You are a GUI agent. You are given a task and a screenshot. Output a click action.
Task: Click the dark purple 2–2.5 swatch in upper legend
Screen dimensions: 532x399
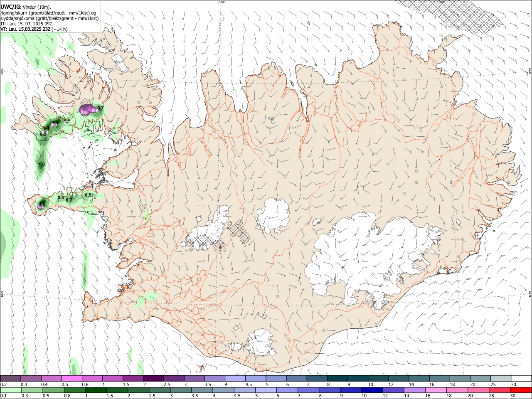tap(153, 378)
